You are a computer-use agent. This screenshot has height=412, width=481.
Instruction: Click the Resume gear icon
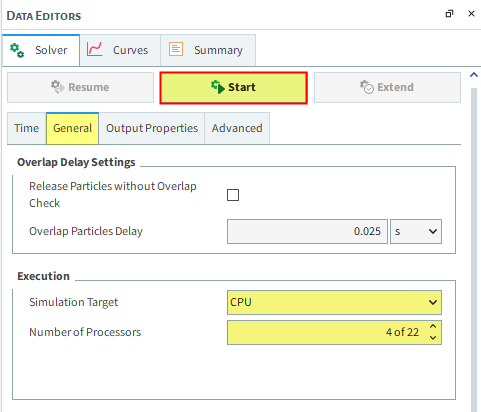pos(58,87)
